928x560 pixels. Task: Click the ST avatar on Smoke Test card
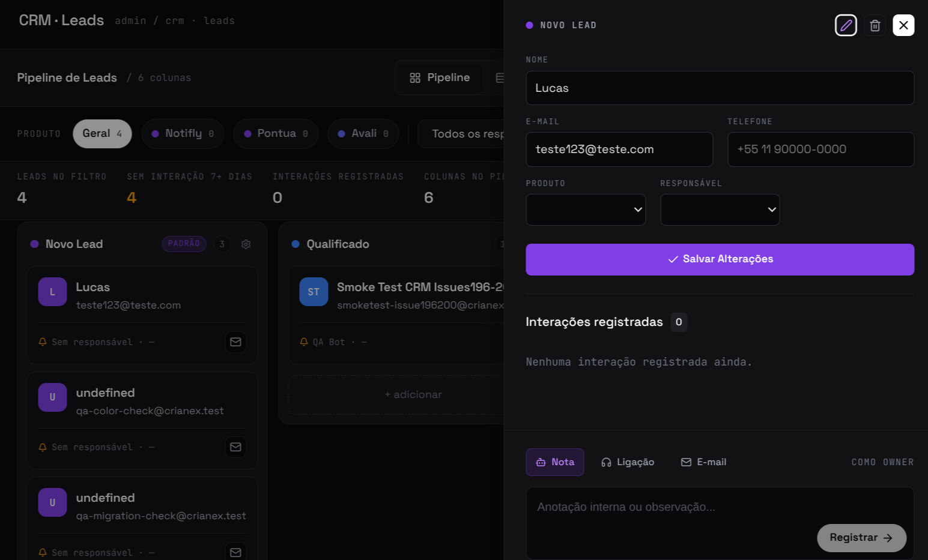point(314,292)
